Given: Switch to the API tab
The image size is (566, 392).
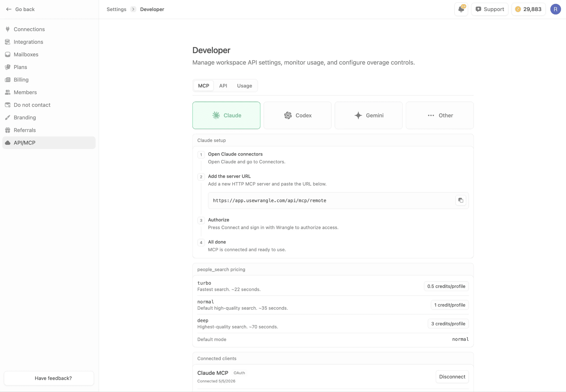Looking at the screenshot, I should (223, 86).
